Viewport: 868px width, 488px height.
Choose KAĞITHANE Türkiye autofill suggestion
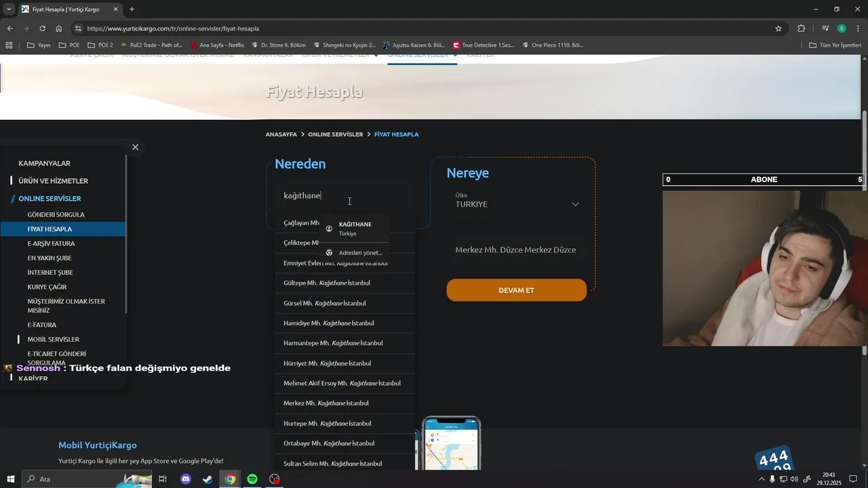tap(355, 228)
